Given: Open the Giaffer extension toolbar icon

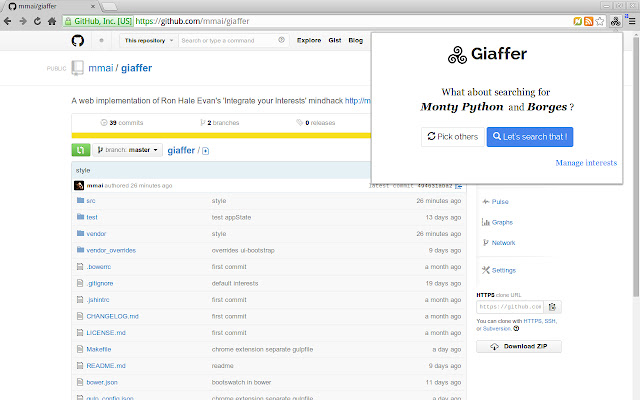Looking at the screenshot, I should (x=616, y=21).
